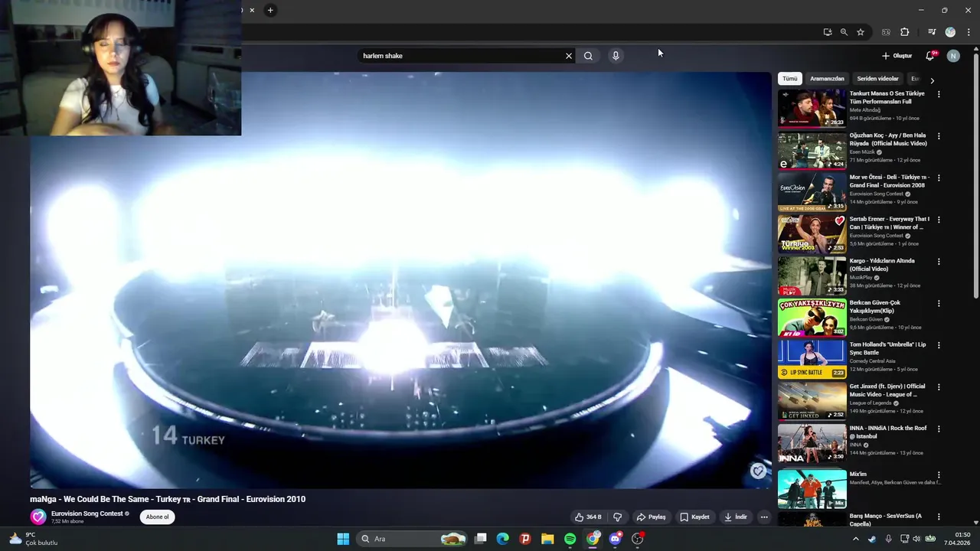
Task: Show more filter chips with the arrow
Action: pos(932,80)
